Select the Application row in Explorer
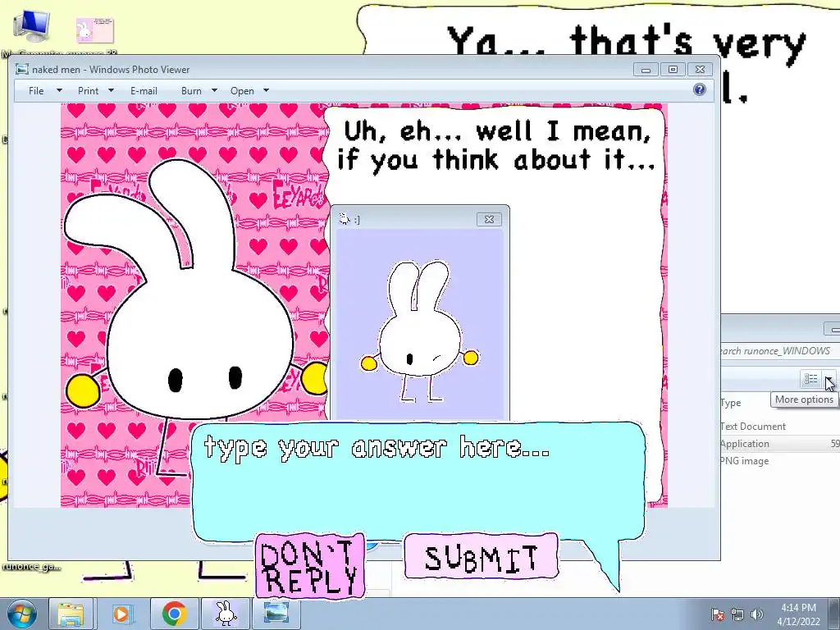Viewport: 840px width, 630px height. [780, 444]
